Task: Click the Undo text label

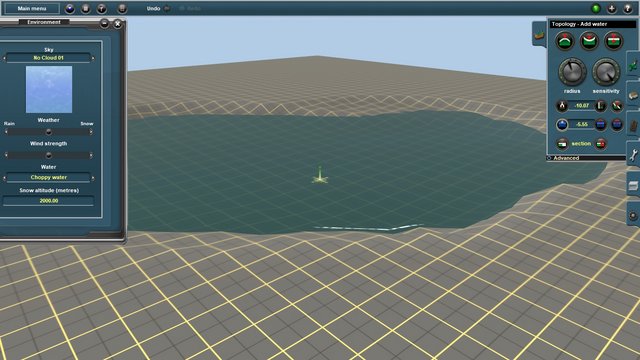Action: (153, 8)
